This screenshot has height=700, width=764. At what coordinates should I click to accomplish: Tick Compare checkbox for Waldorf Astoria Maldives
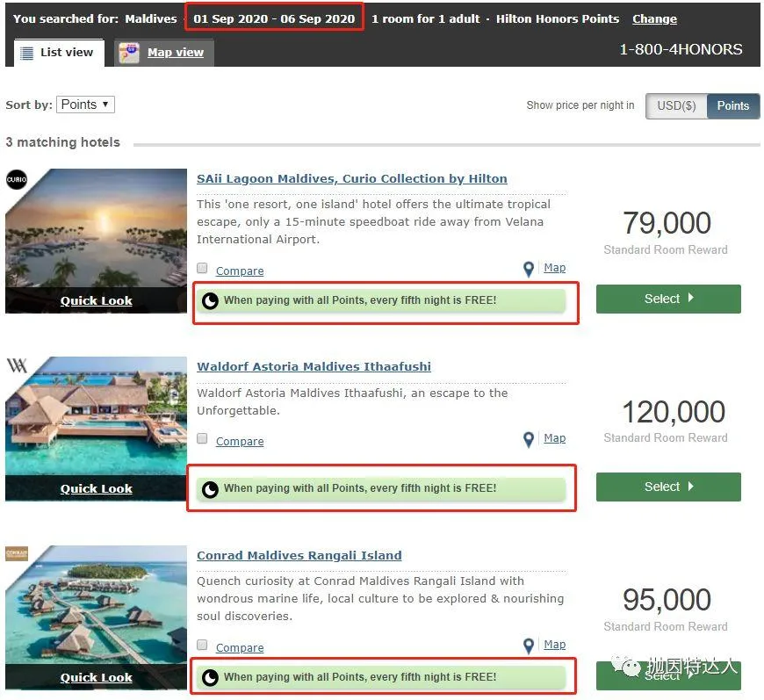tap(202, 439)
